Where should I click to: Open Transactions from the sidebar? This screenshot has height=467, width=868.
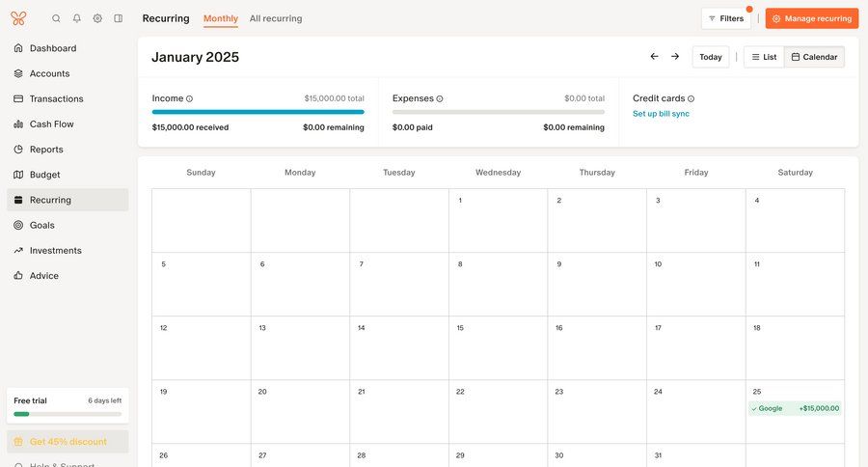(x=68, y=98)
